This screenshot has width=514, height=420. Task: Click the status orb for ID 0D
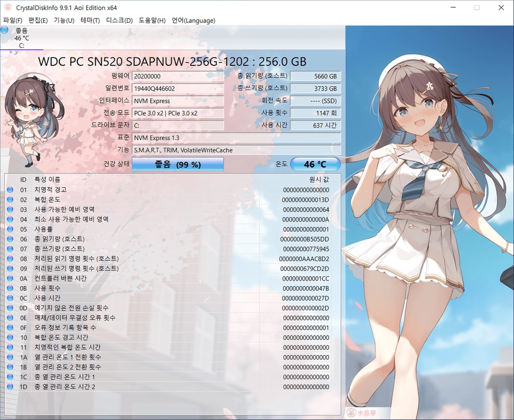coord(10,308)
